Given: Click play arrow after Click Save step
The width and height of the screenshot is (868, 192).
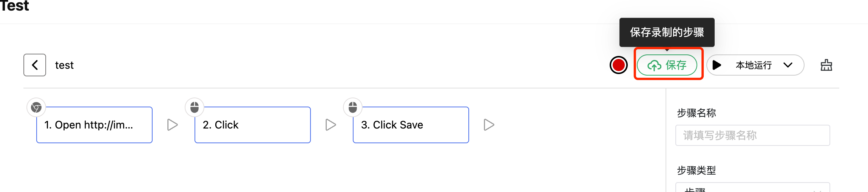Looking at the screenshot, I should 489,125.
